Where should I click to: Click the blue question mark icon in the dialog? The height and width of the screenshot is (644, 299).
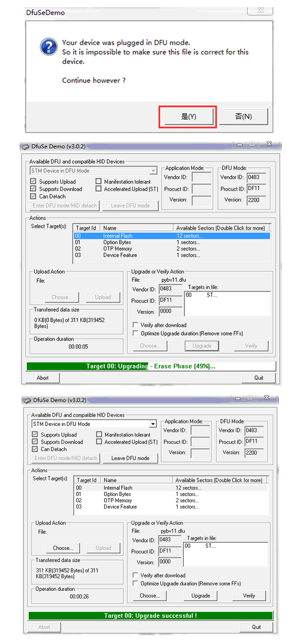(49, 47)
